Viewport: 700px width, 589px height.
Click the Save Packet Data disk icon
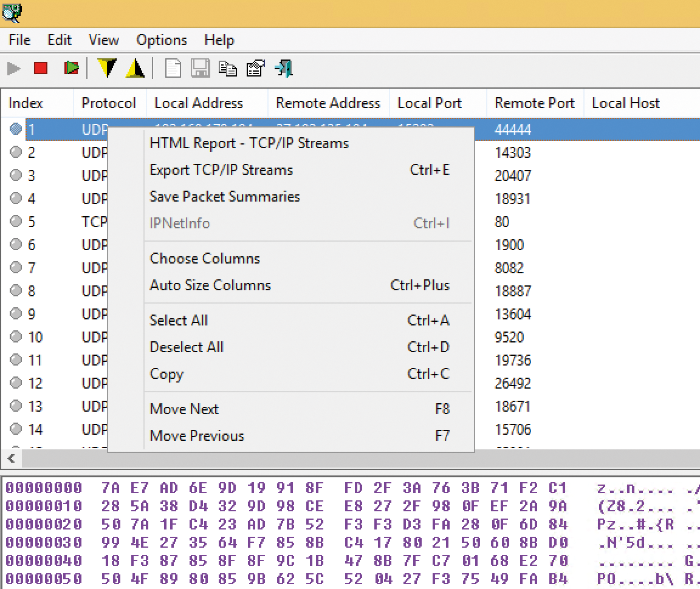(x=201, y=68)
